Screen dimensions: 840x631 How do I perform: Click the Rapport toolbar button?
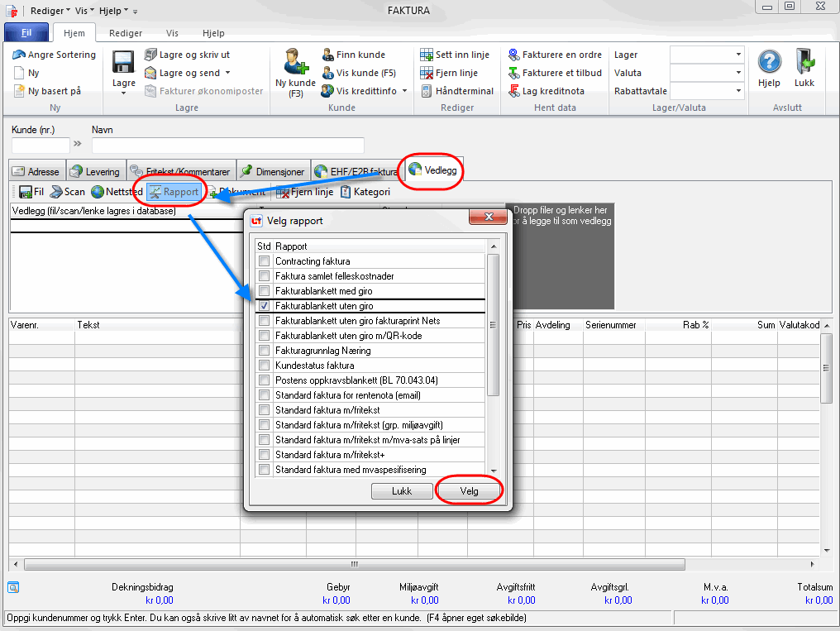(x=174, y=192)
